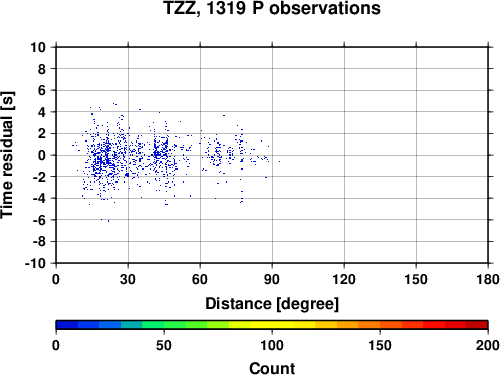Click the y-axis tick label 0
Image resolution: width=500 pixels, height=375 pixels.
tap(42, 155)
